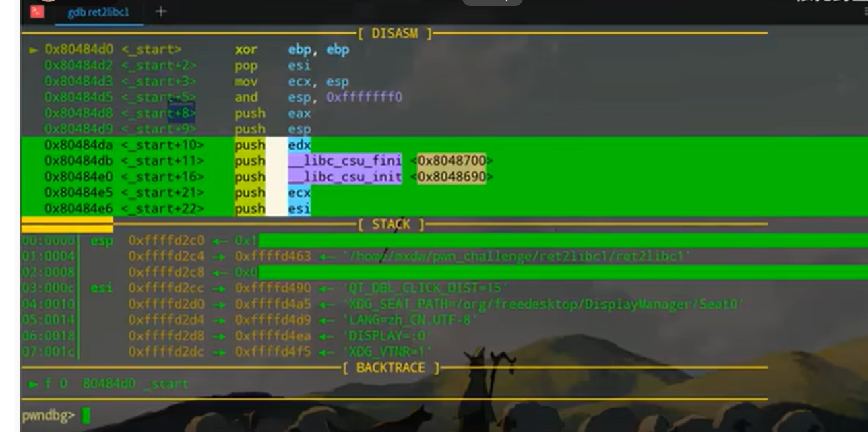Click stack address 0xffffd2c0
The width and height of the screenshot is (868, 432).
coord(166,241)
